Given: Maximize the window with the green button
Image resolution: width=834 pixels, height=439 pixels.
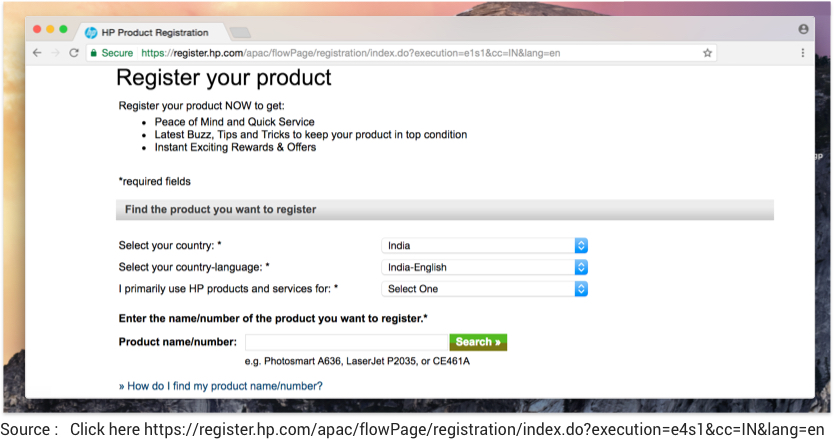Looking at the screenshot, I should click(x=63, y=29).
